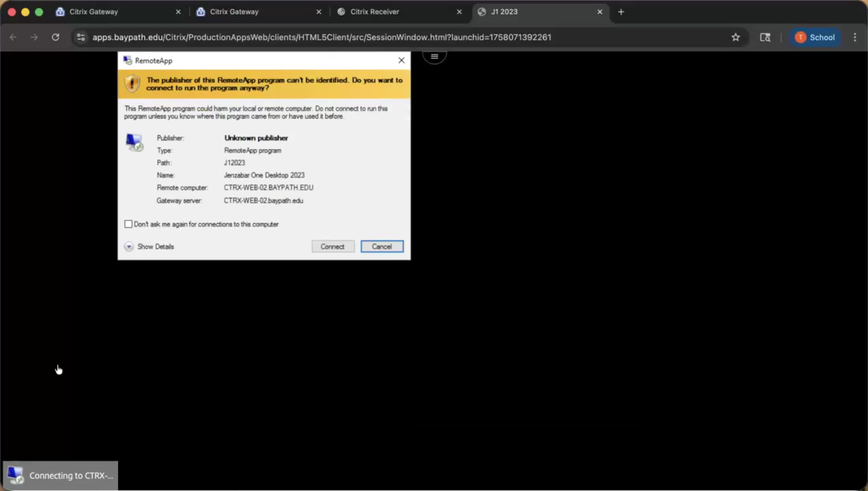Enable "Don't ask me again" checkbox

(129, 224)
